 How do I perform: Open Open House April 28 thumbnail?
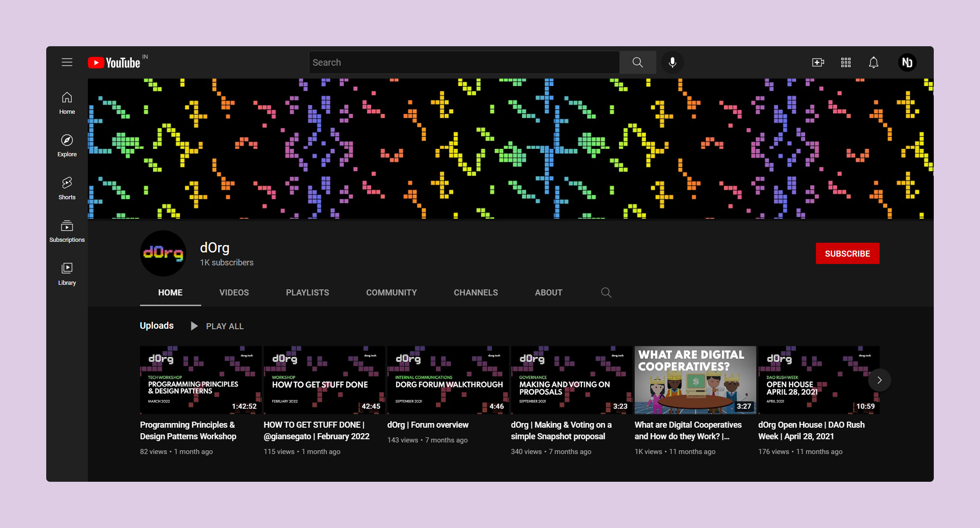[819, 380]
